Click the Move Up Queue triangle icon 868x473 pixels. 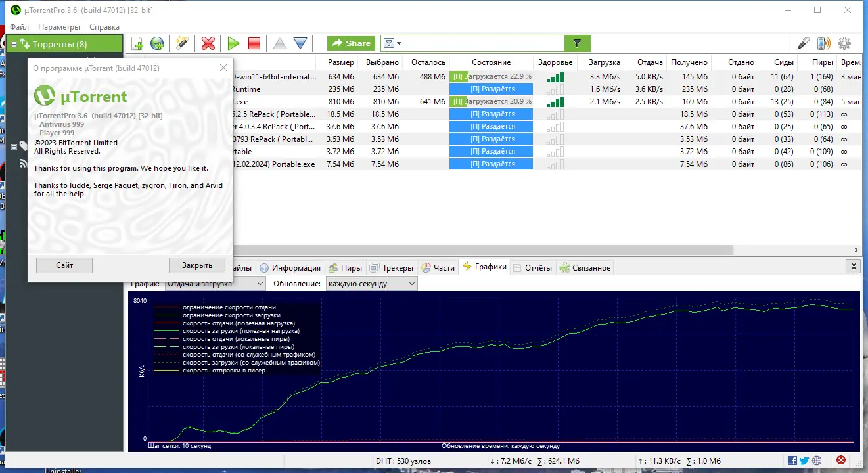280,43
